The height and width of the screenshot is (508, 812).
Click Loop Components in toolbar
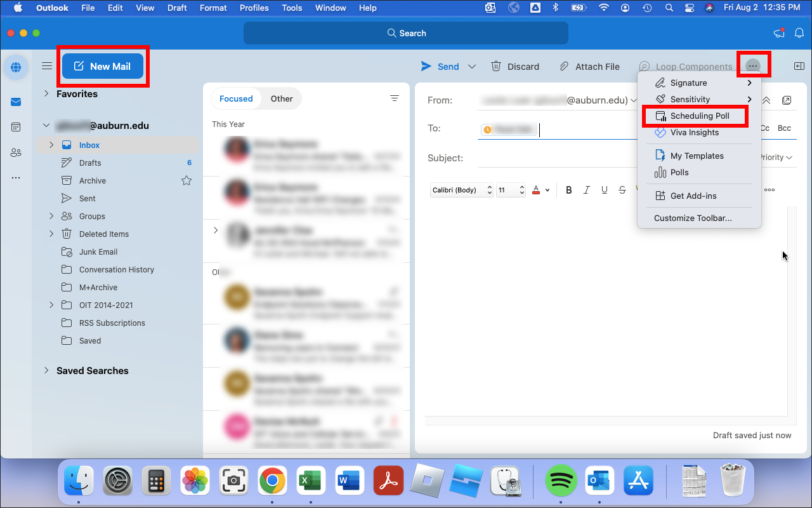tap(686, 67)
